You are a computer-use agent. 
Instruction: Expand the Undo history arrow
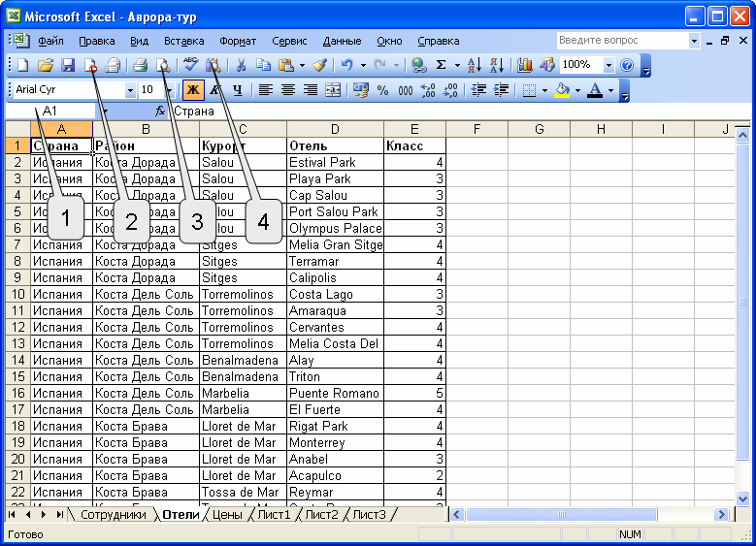(363, 65)
